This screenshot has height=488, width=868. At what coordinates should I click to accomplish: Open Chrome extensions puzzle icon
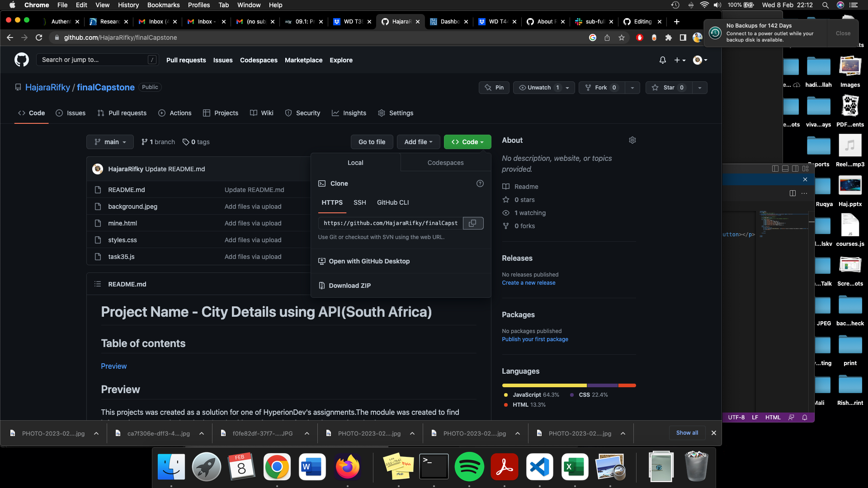pyautogui.click(x=668, y=38)
